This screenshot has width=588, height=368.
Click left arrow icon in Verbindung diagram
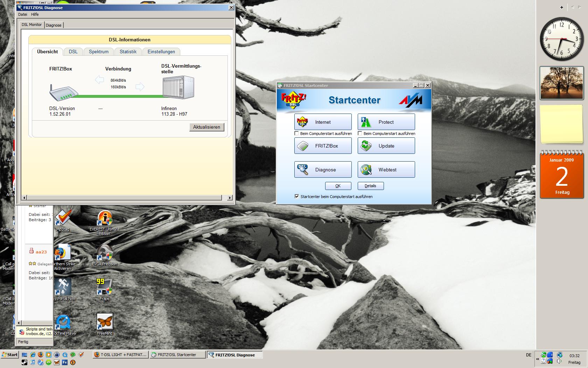pyautogui.click(x=99, y=80)
